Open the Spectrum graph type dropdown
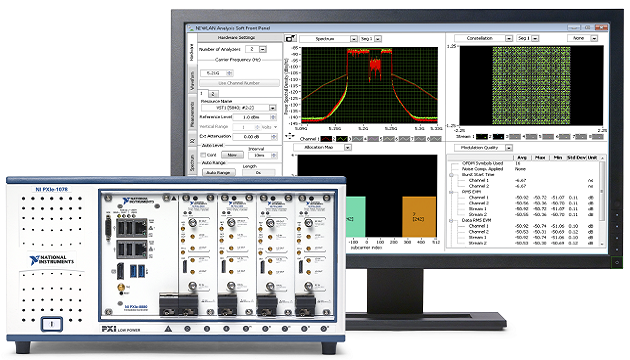Screen dimensions: 630x360 tap(353, 39)
